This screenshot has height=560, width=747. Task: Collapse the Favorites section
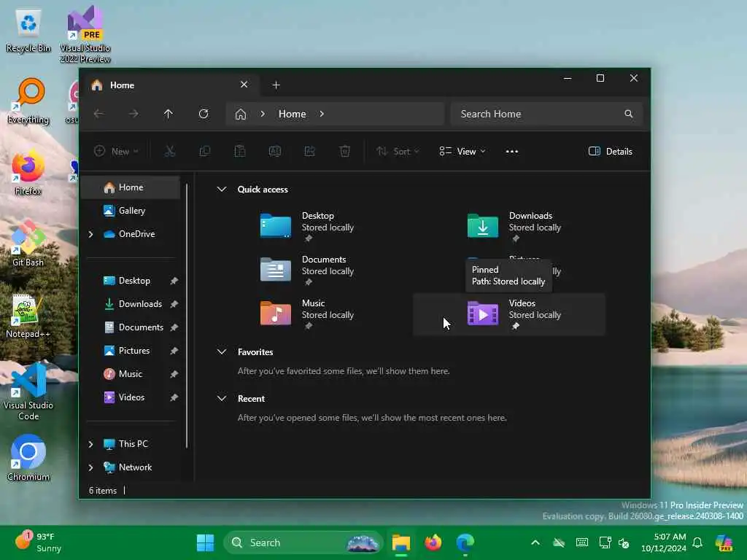pos(222,352)
